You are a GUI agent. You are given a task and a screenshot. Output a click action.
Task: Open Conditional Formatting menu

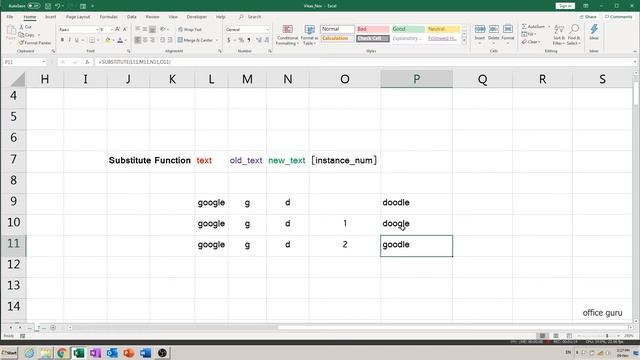coord(287,35)
